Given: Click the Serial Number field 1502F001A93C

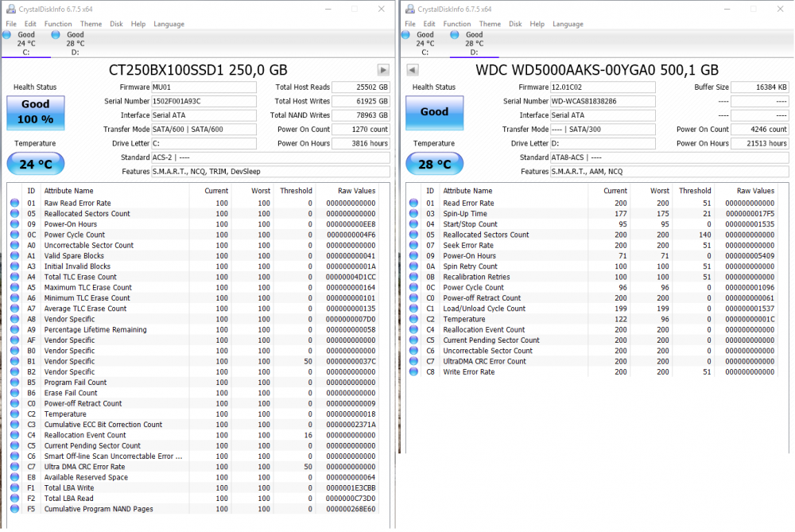Looking at the screenshot, I should pos(204,101).
